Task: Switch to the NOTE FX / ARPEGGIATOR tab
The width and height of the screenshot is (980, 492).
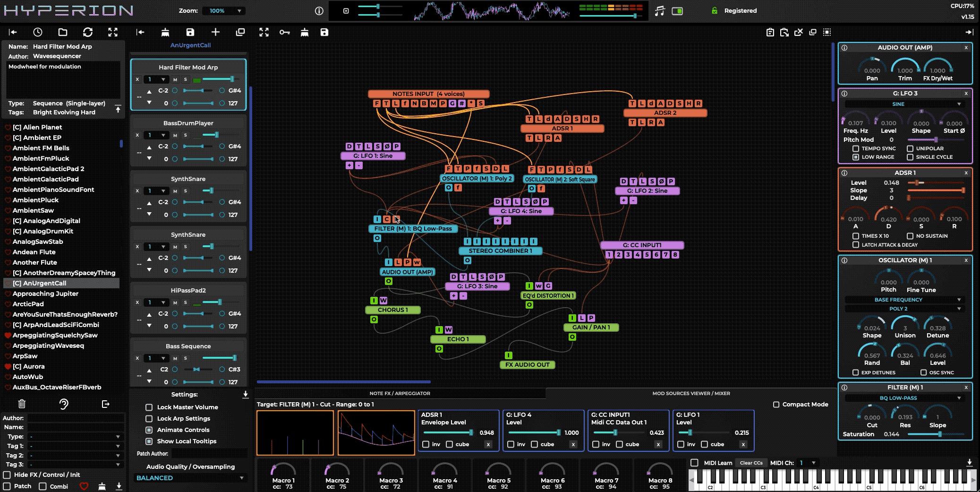Action: [400, 393]
